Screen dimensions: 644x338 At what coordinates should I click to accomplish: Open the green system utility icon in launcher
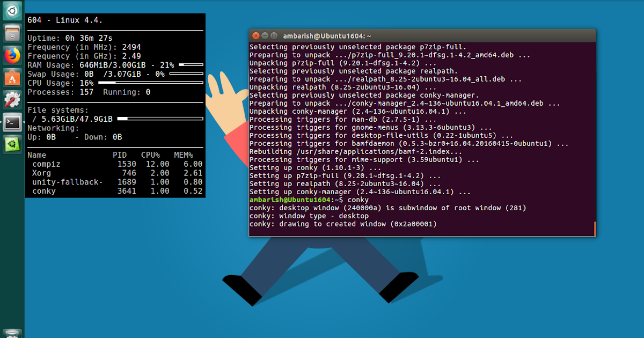(x=11, y=144)
